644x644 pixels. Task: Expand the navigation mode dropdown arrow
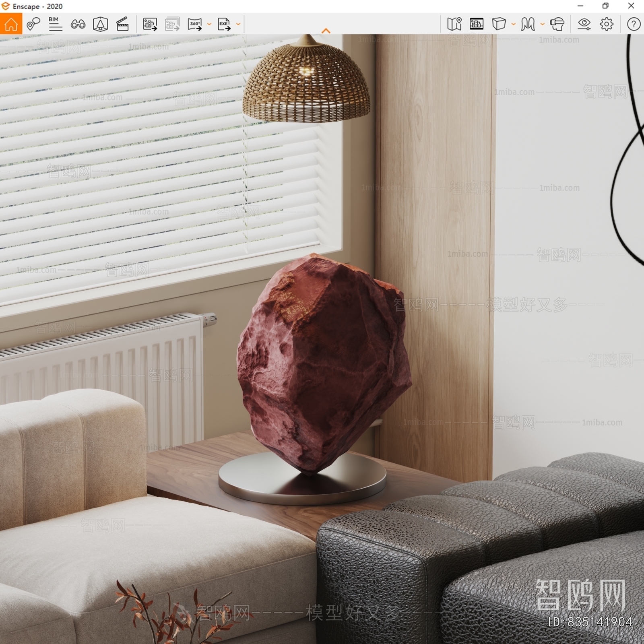(543, 24)
